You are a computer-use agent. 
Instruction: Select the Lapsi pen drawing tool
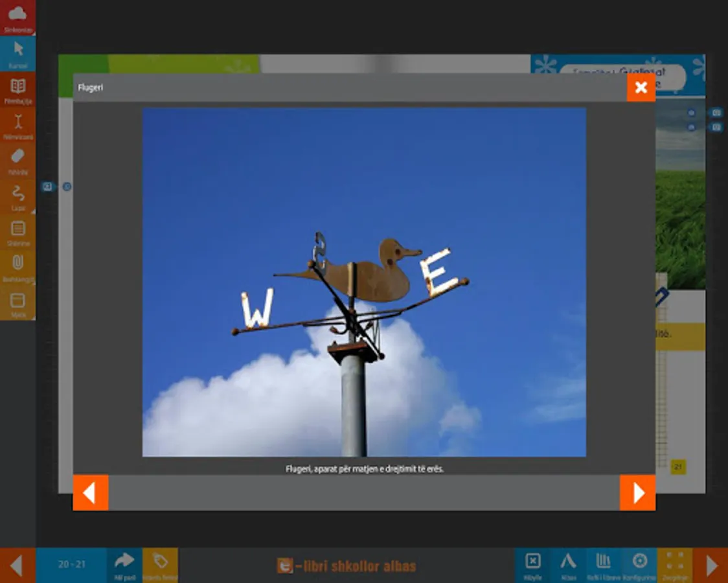tap(17, 196)
